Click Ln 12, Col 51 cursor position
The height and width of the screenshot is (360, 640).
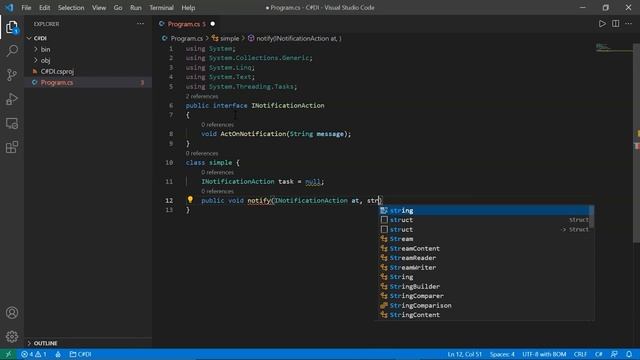pyautogui.click(x=464, y=354)
